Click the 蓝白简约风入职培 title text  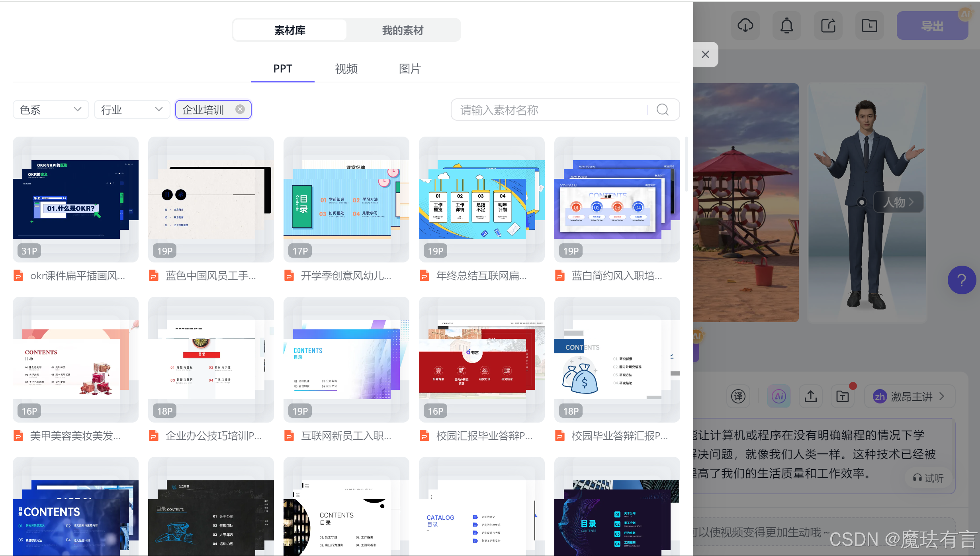(x=617, y=276)
